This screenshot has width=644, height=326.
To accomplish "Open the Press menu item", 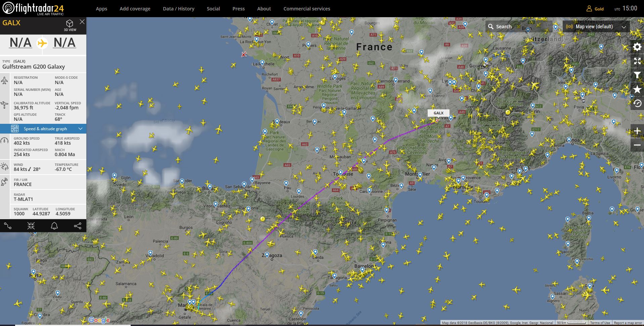I will pos(239,9).
